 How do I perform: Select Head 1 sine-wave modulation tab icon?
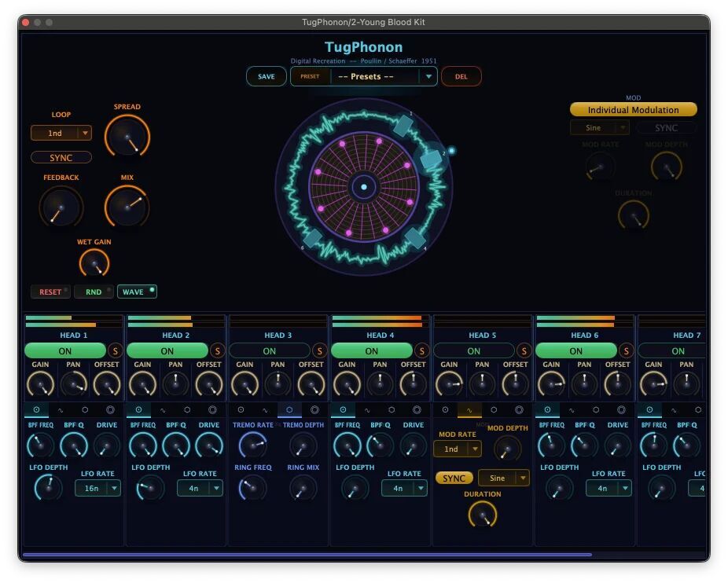pos(61,410)
